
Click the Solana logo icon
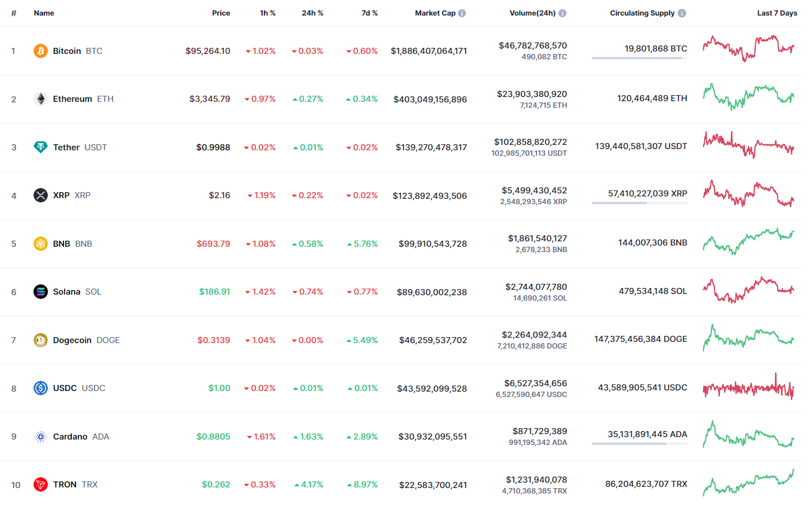(41, 292)
